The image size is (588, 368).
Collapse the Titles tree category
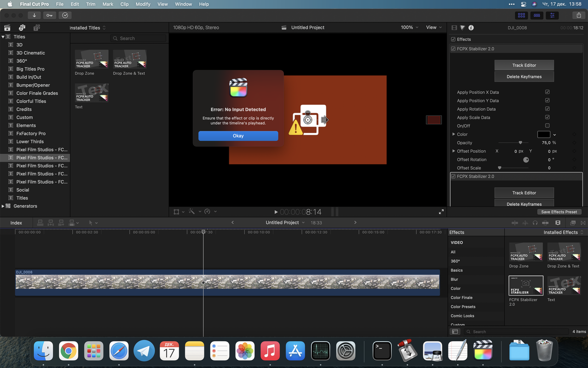(x=3, y=37)
